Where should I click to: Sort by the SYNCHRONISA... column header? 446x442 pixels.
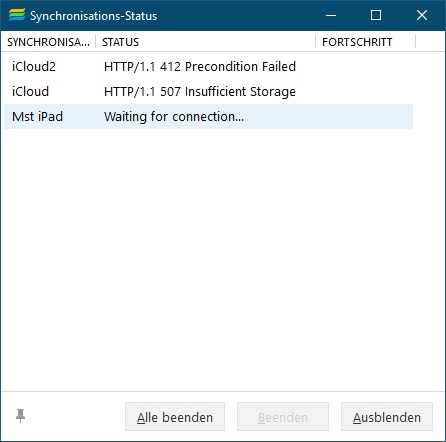pos(49,42)
